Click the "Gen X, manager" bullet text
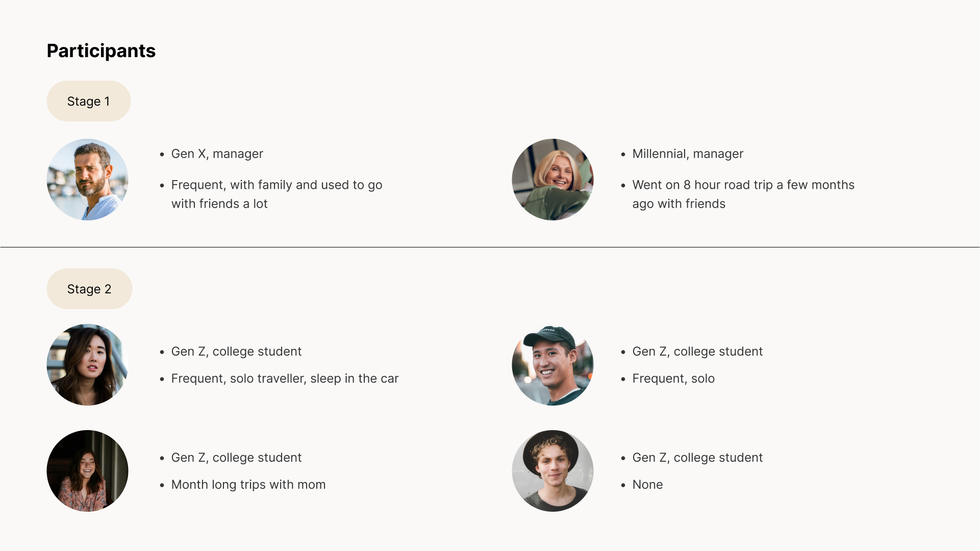 217,154
